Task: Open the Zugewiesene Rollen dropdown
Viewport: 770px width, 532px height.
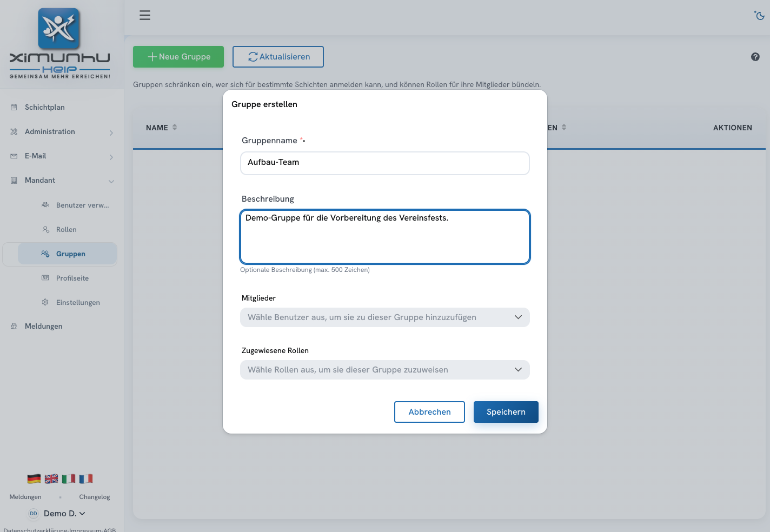Action: [385, 370]
